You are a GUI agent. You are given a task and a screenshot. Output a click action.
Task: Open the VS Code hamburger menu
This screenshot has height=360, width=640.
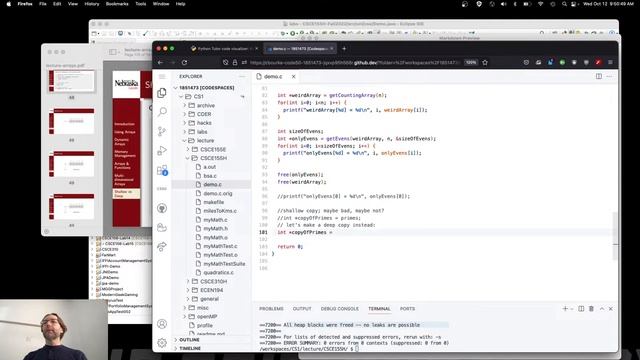pos(162,76)
